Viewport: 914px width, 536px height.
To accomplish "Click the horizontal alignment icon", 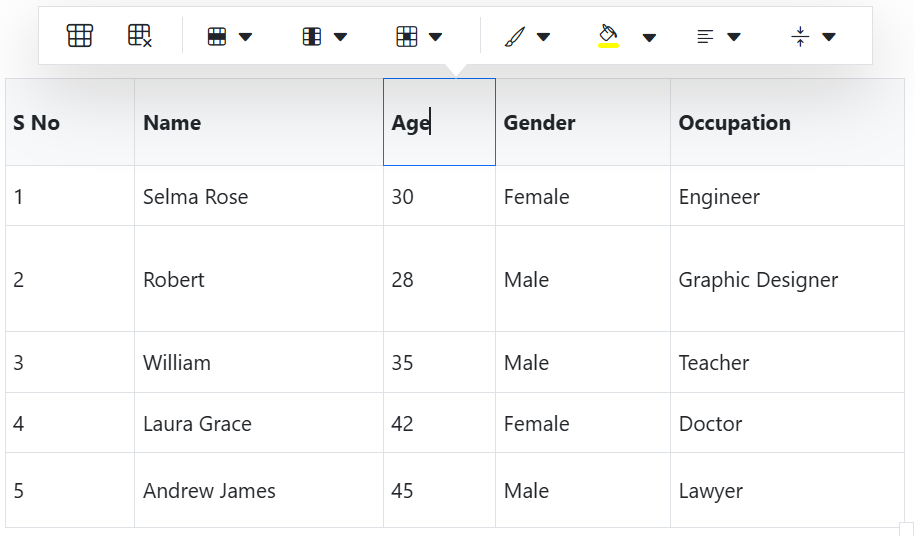I will pyautogui.click(x=705, y=37).
